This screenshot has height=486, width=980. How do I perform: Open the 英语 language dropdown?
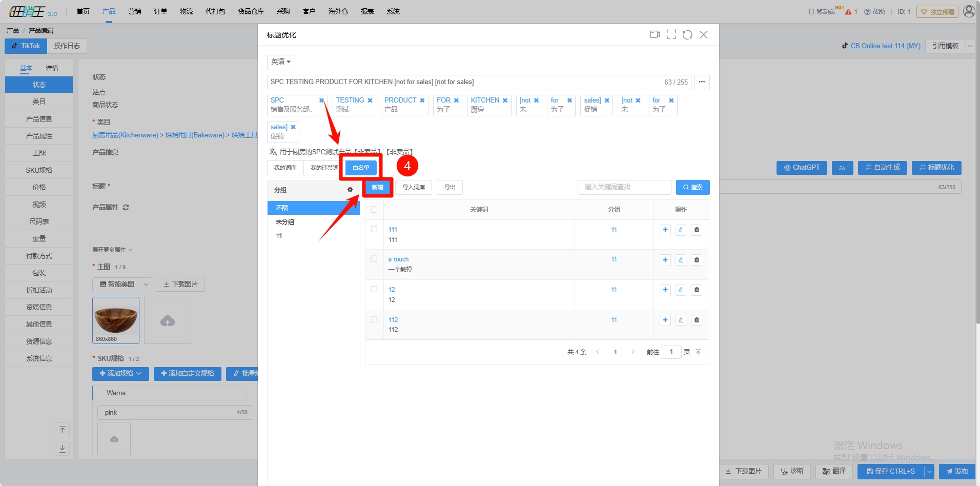coord(281,62)
